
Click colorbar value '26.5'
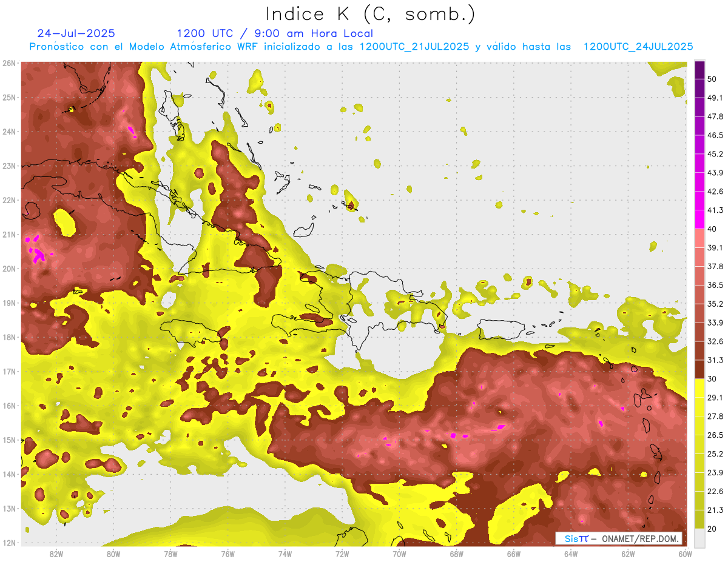[x=715, y=435]
